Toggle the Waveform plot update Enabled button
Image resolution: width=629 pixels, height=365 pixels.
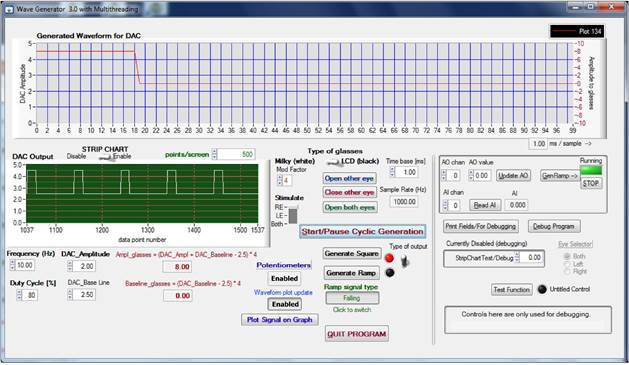click(x=285, y=304)
